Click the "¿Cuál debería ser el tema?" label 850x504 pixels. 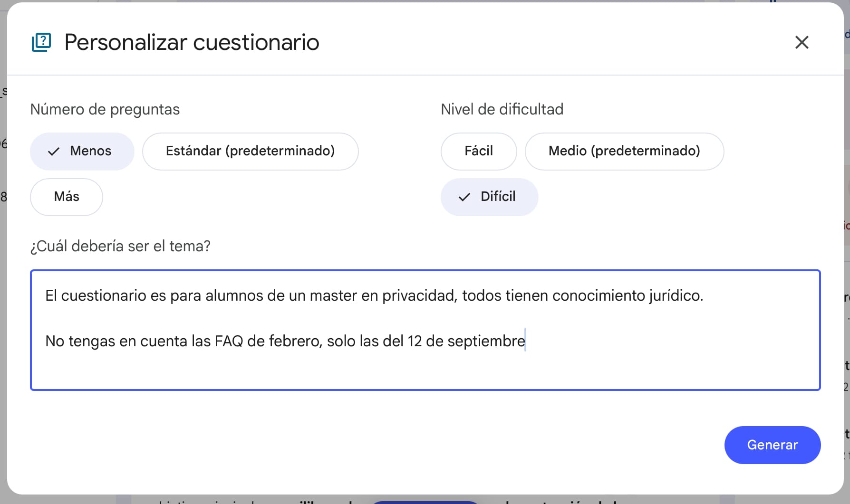coord(120,246)
